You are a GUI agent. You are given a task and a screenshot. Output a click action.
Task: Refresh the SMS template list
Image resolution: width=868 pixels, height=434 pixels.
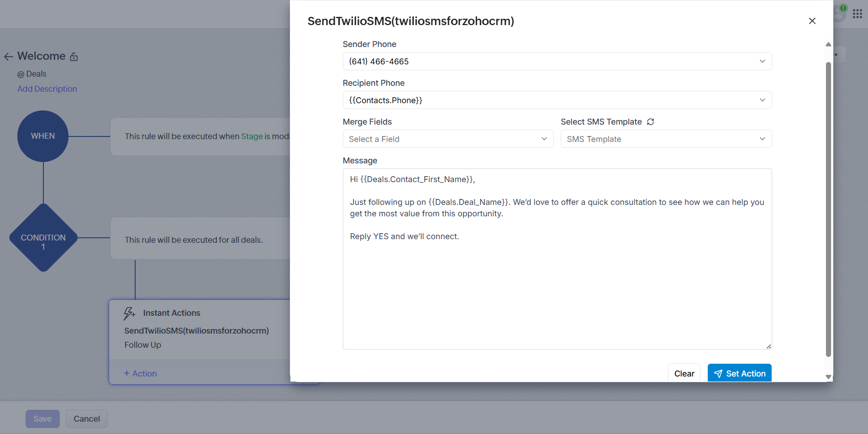tap(651, 122)
